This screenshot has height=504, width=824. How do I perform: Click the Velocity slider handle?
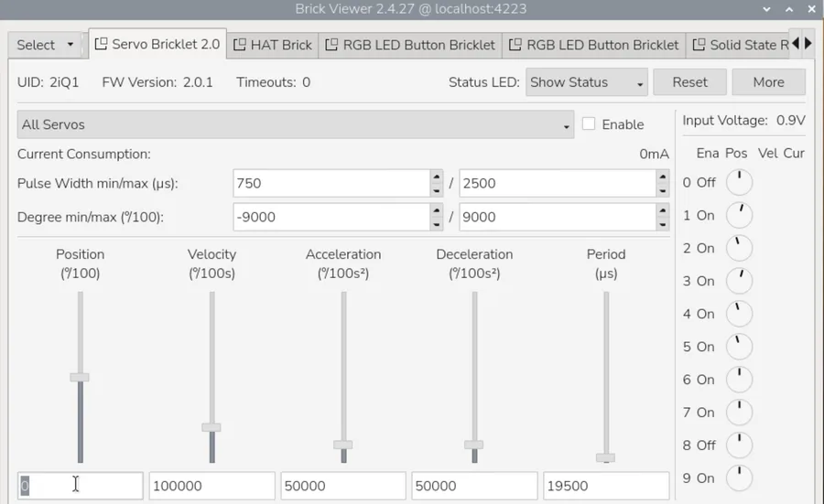coord(211,427)
